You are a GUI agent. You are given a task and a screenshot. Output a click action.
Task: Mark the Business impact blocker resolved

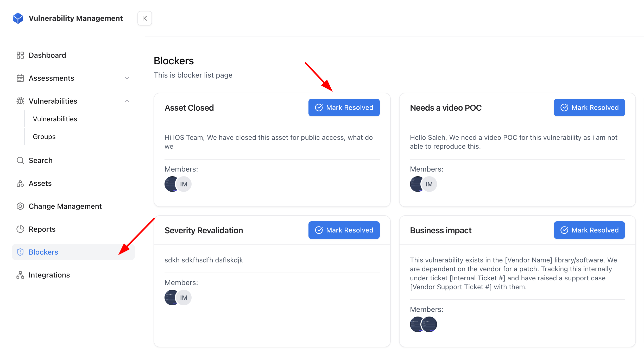(x=589, y=230)
